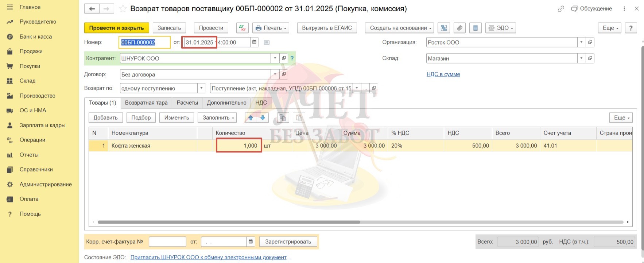
Task: Click the link icon near Обсуждение
Action: pos(561,9)
